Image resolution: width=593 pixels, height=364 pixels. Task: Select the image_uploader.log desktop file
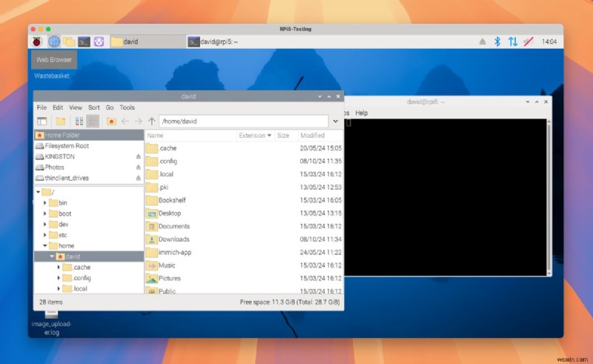(x=51, y=323)
